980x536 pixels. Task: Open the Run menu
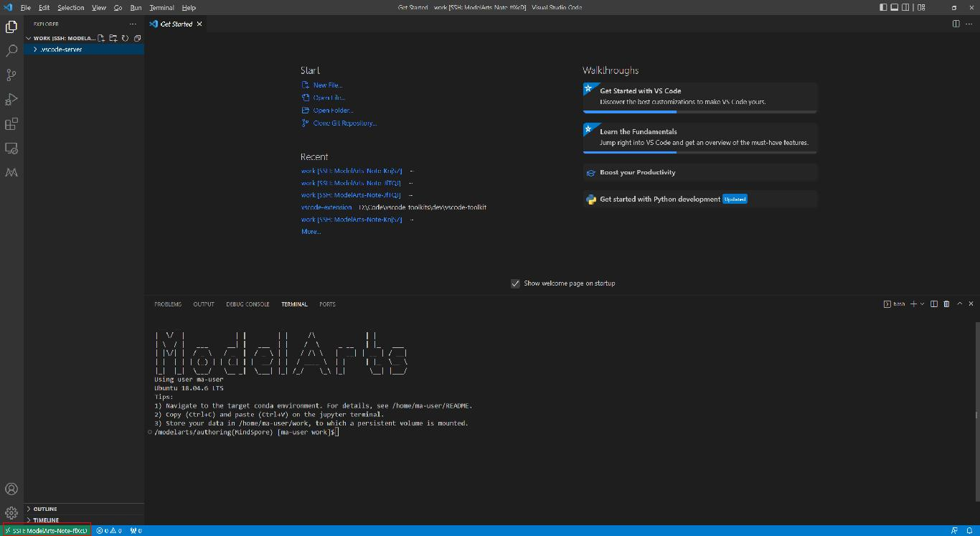pos(136,7)
